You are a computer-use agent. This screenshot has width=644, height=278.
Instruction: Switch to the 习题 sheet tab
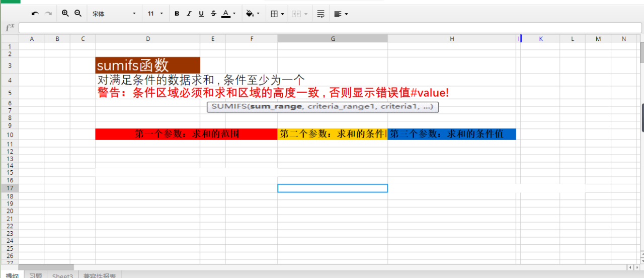pyautogui.click(x=35, y=275)
